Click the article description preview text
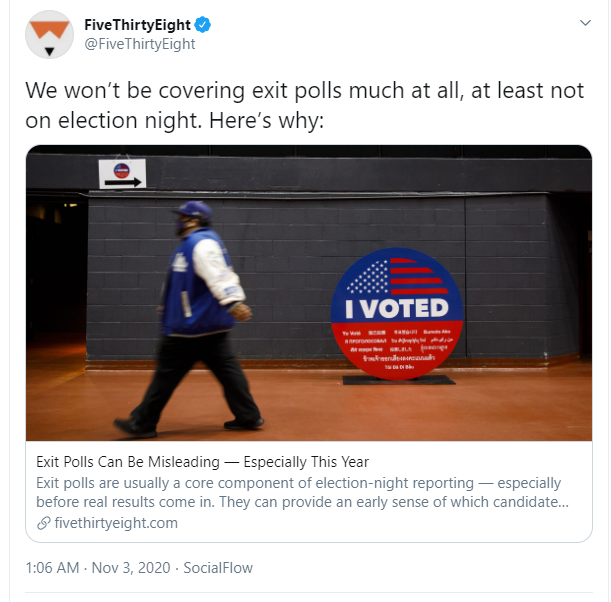 coord(302,493)
